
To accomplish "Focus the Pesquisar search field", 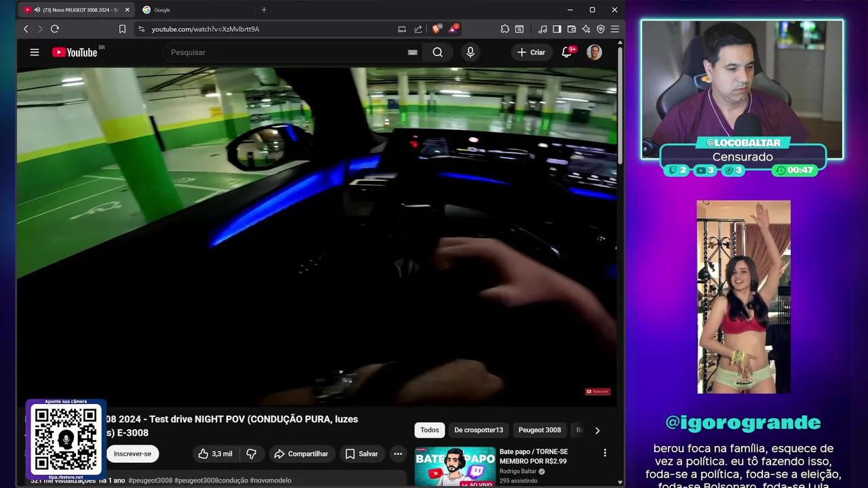I will pyautogui.click(x=292, y=52).
